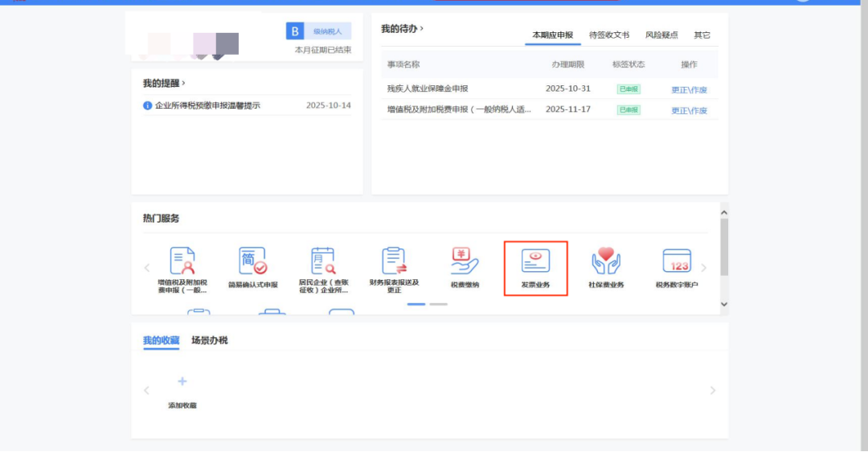
Task: Click 更正\作废 for 残疾人就业保障金申报
Action: [690, 90]
